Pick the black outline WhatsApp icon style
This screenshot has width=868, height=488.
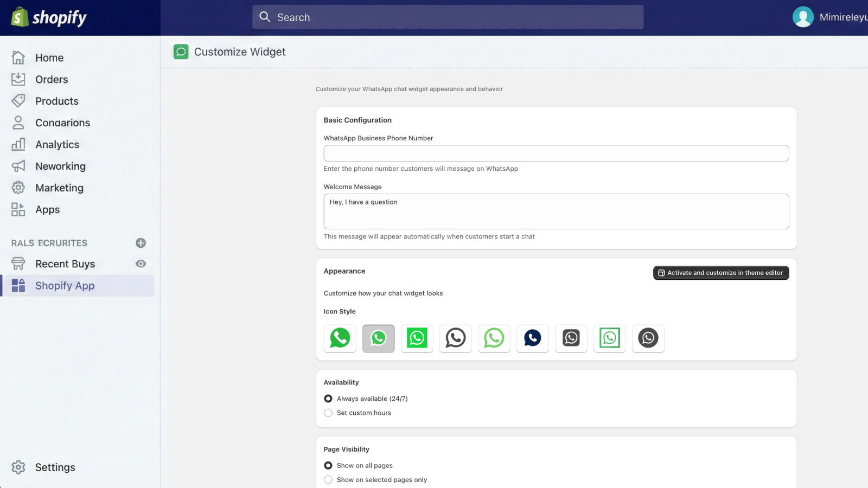(456, 338)
